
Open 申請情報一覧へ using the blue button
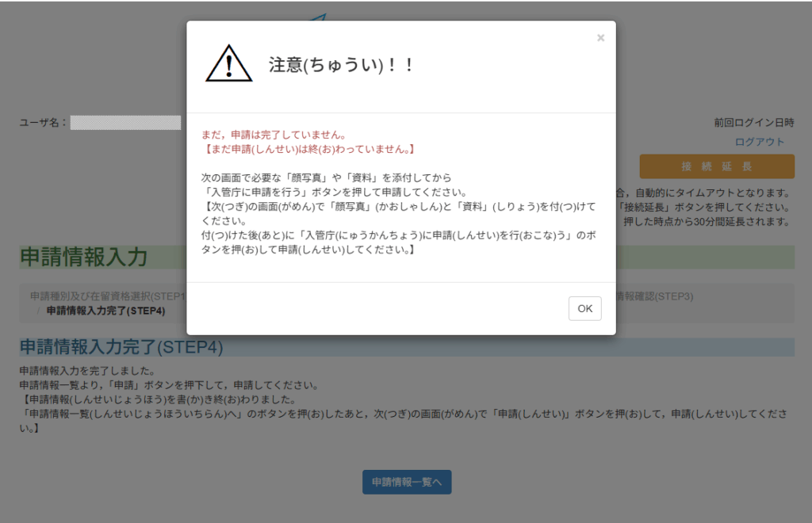tap(407, 482)
